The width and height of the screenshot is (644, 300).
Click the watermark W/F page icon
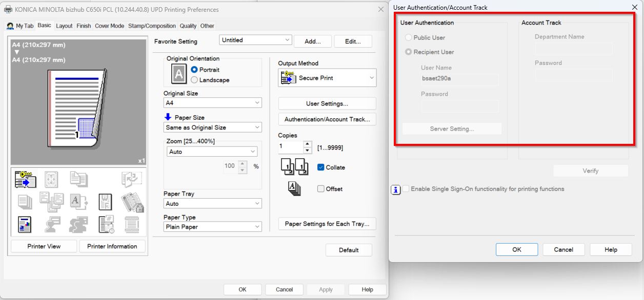105,202
